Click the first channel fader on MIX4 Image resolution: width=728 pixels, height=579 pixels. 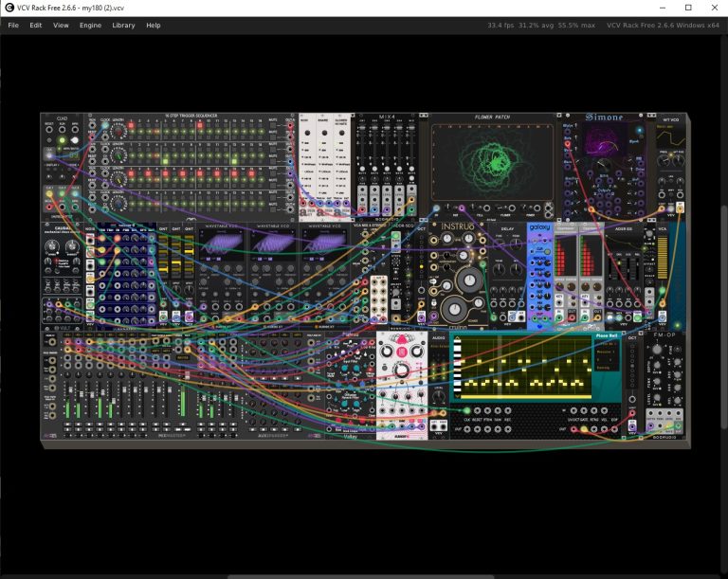click(x=362, y=128)
